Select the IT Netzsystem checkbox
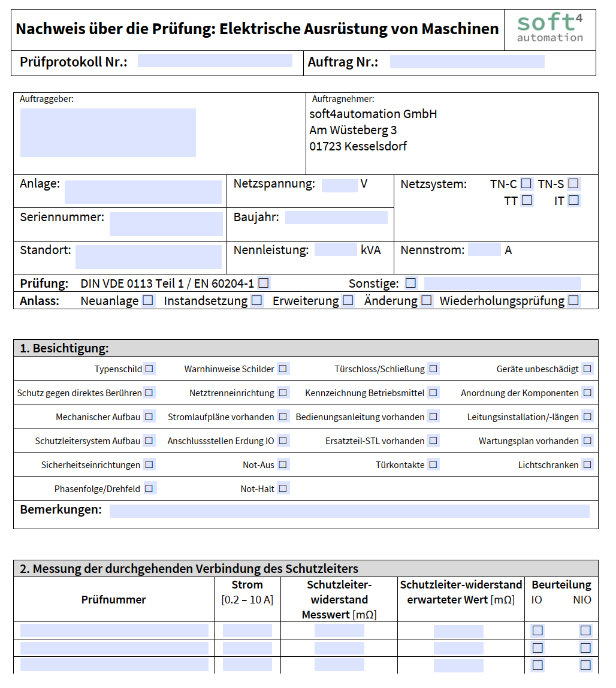The width and height of the screenshot is (616, 688). pos(573,201)
